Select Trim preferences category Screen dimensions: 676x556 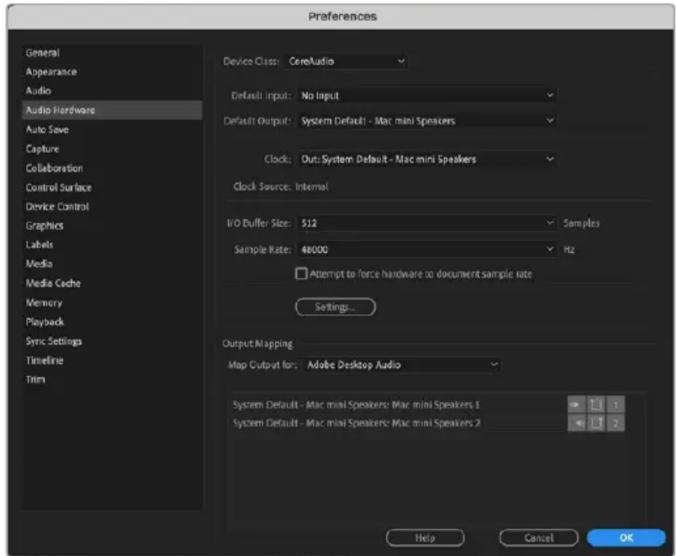coord(112,379)
